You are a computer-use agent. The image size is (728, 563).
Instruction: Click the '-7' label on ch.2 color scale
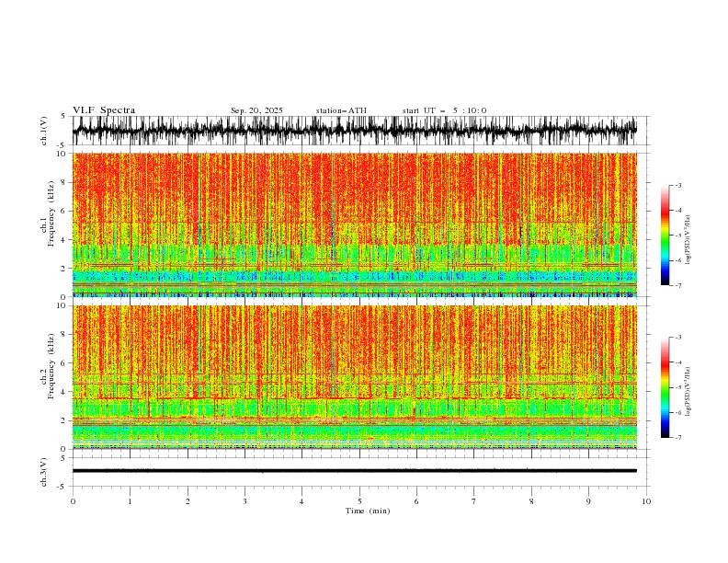point(678,438)
